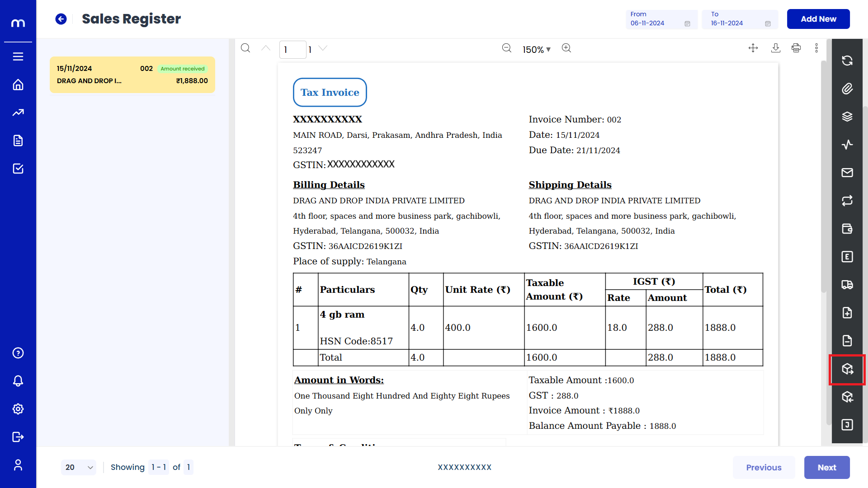
Task: Click the email envelope icon
Action: click(847, 173)
